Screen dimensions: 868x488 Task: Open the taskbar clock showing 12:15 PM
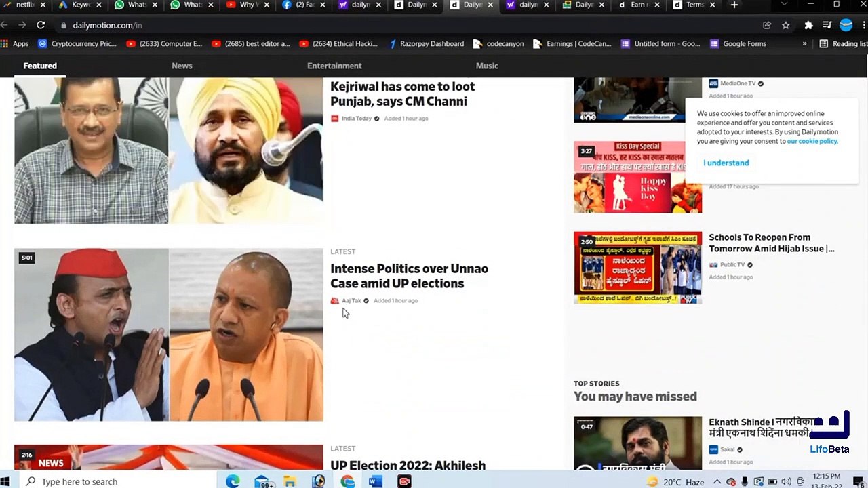[826, 481]
